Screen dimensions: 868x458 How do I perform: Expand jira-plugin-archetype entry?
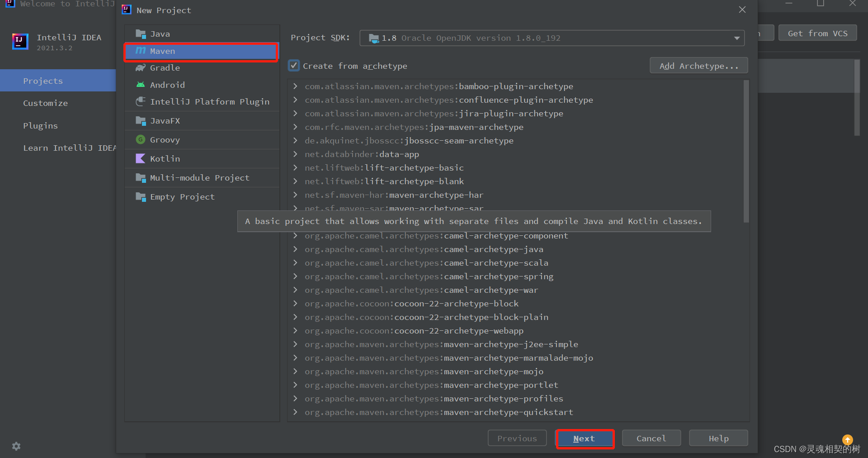click(295, 113)
